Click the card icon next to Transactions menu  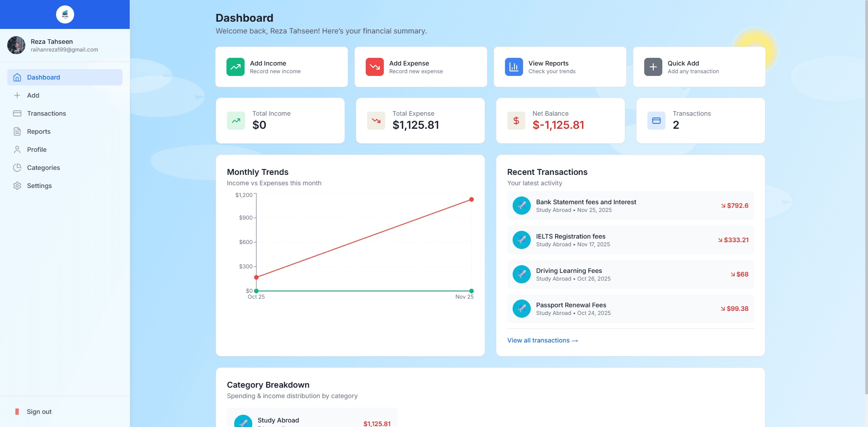[17, 113]
